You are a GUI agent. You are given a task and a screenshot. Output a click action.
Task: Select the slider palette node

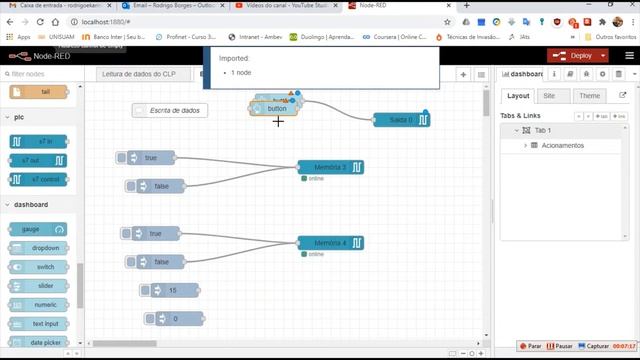pos(38,286)
